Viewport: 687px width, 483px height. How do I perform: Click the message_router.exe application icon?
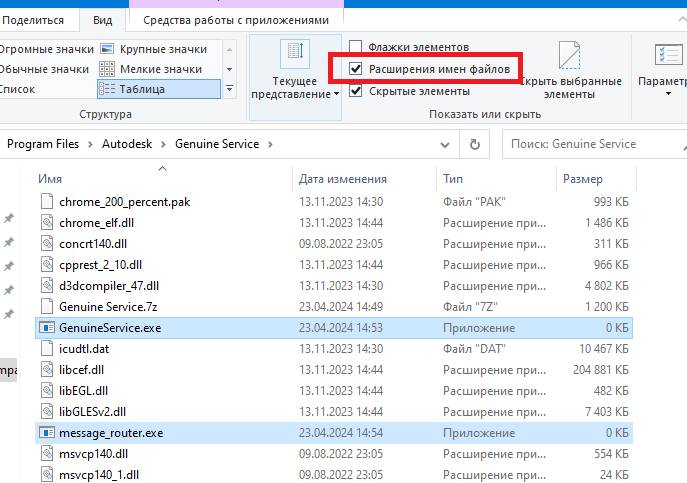click(47, 433)
